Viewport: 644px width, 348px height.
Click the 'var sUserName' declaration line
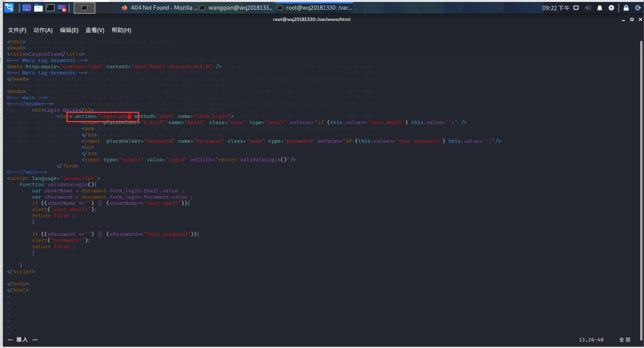coord(108,191)
